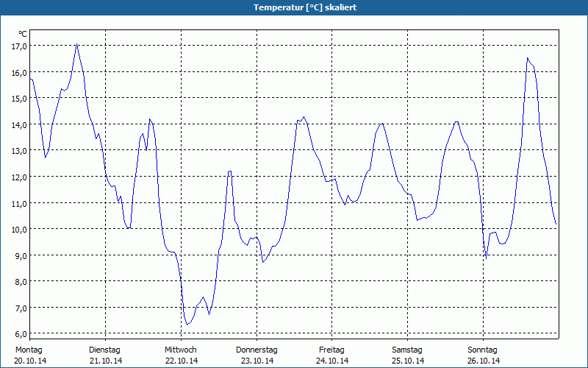Select the Donnerstag day label

pos(257,350)
